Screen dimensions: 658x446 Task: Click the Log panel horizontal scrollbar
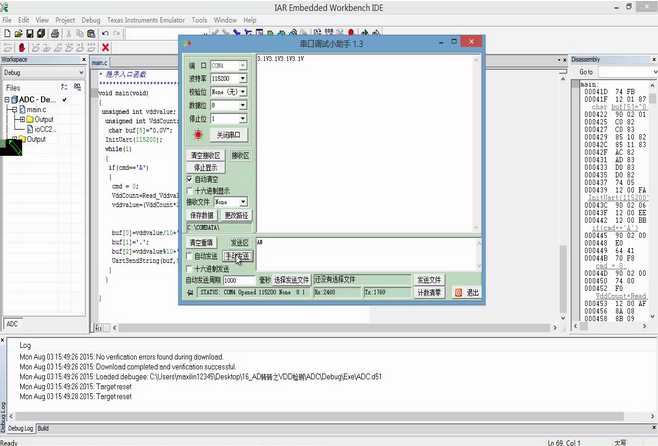(331, 416)
